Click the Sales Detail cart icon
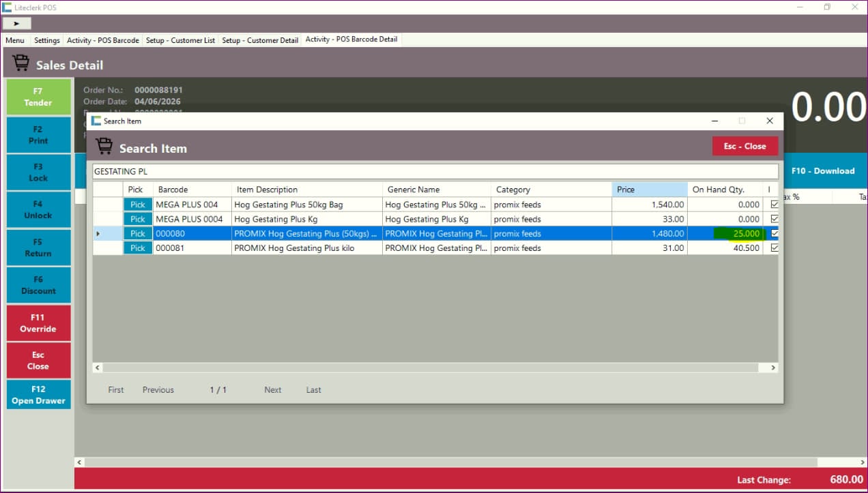 (x=21, y=63)
